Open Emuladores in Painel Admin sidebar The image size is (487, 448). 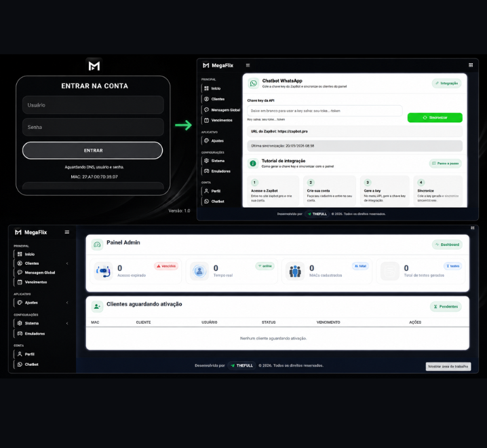[31, 333]
